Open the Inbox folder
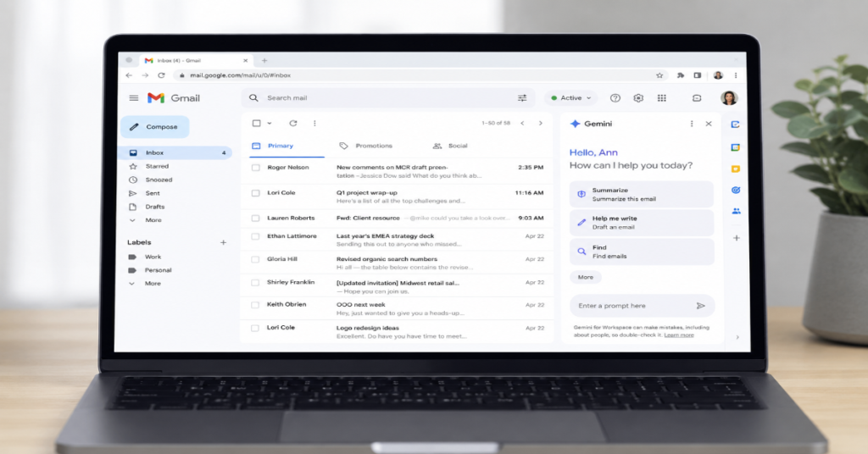Viewport: 868px width, 454px height. (176, 152)
